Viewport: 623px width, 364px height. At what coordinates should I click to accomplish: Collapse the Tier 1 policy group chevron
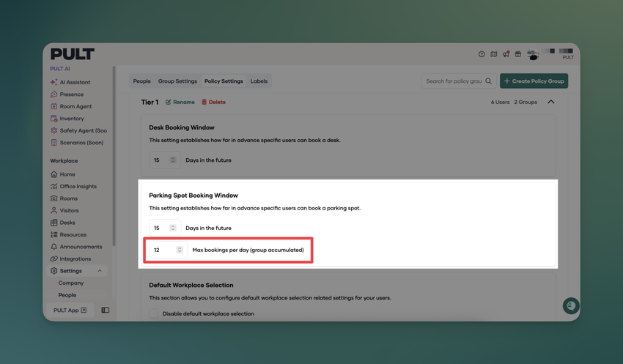[x=551, y=102]
